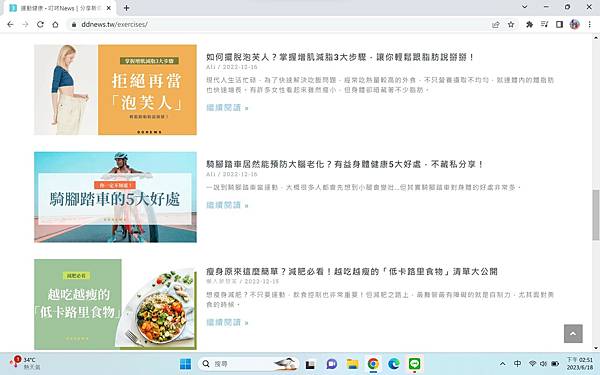Click the scrollbar up arrow
The height and width of the screenshot is (375, 600).
596,38
